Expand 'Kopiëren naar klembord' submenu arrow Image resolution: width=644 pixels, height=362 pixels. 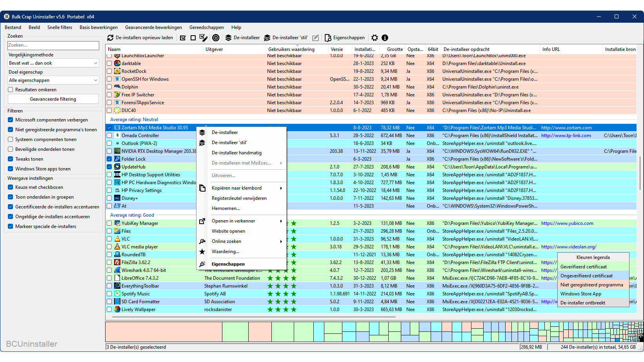(x=281, y=188)
